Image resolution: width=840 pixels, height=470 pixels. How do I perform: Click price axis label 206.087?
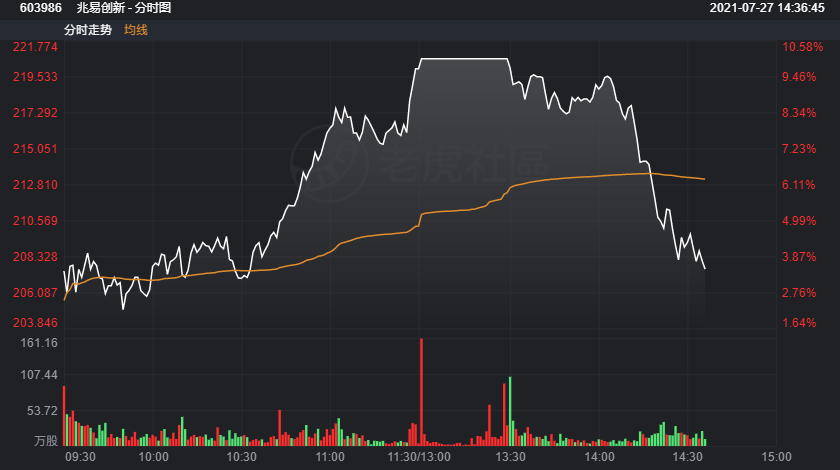35,293
